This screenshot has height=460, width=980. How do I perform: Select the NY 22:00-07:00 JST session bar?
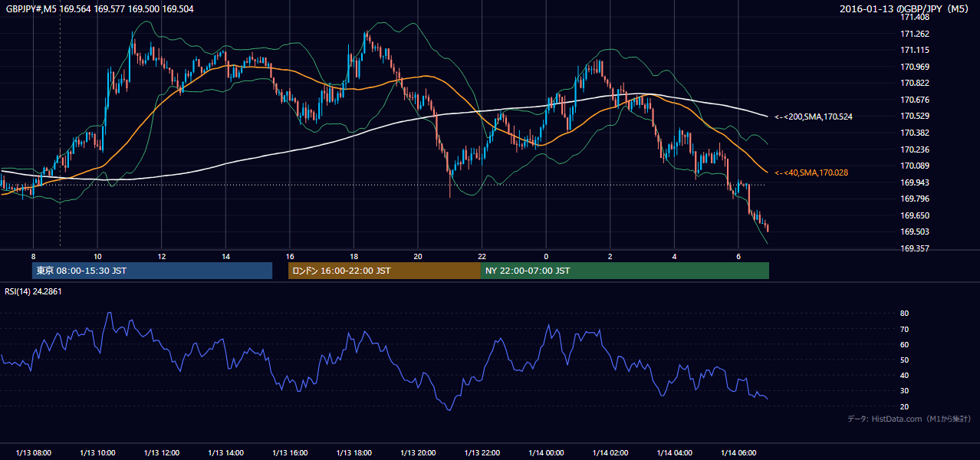pos(625,271)
